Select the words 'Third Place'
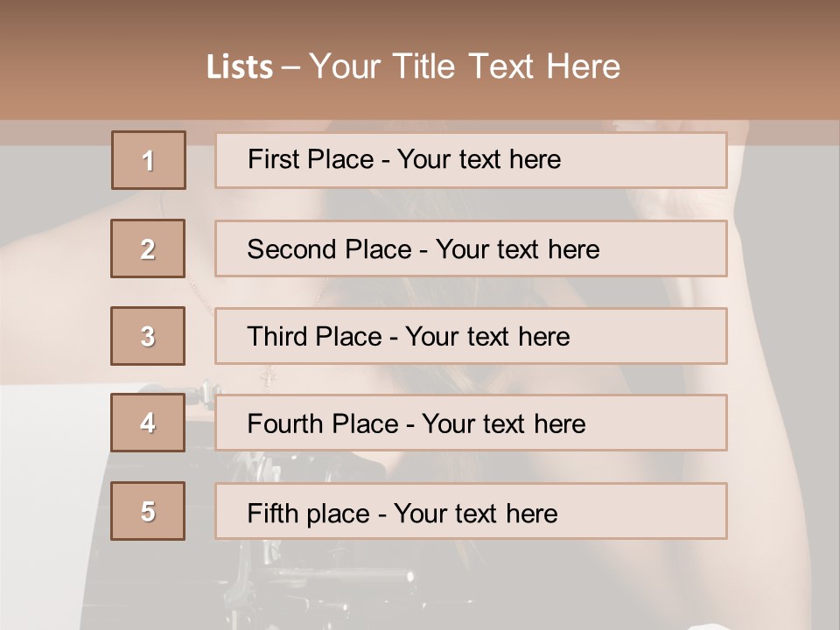The image size is (840, 630). [314, 337]
